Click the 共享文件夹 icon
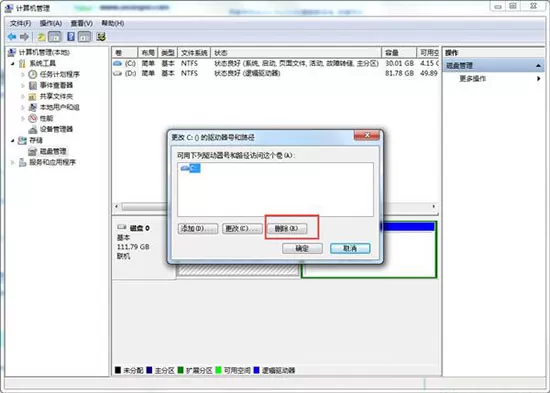550x393 pixels. point(33,96)
